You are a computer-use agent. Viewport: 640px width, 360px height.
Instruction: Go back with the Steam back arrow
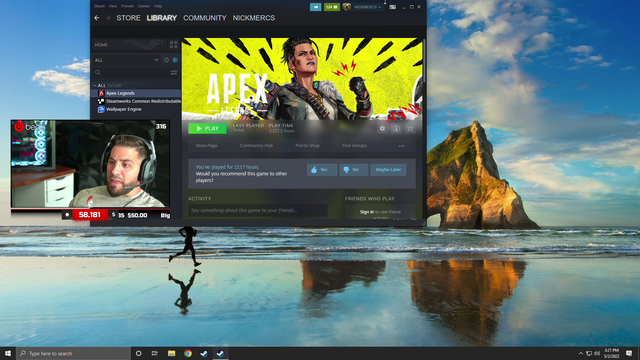click(97, 18)
